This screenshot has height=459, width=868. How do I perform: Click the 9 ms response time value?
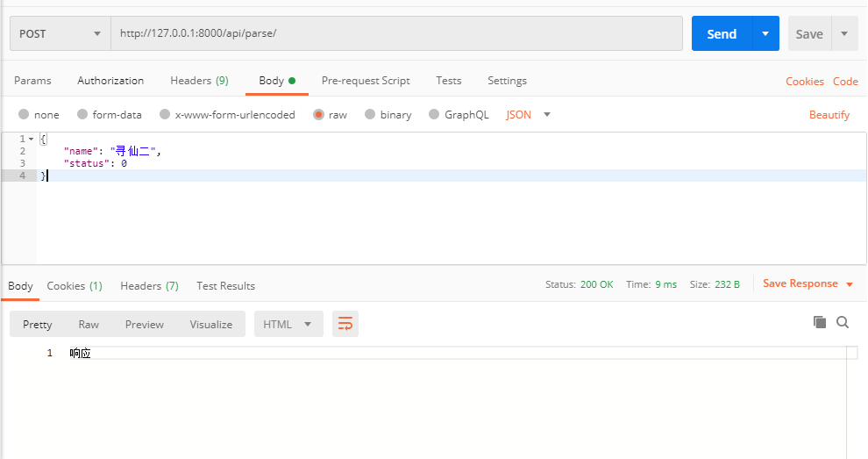coord(666,284)
